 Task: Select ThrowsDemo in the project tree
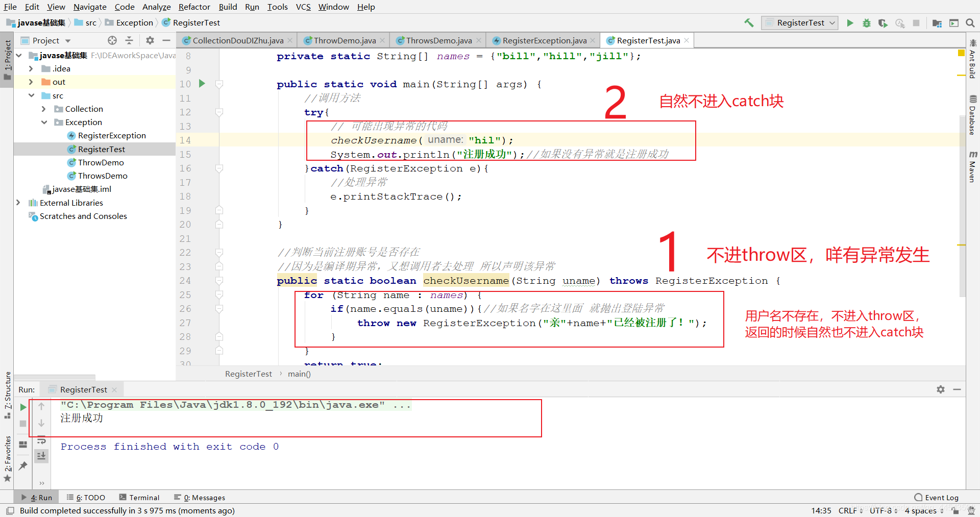102,176
